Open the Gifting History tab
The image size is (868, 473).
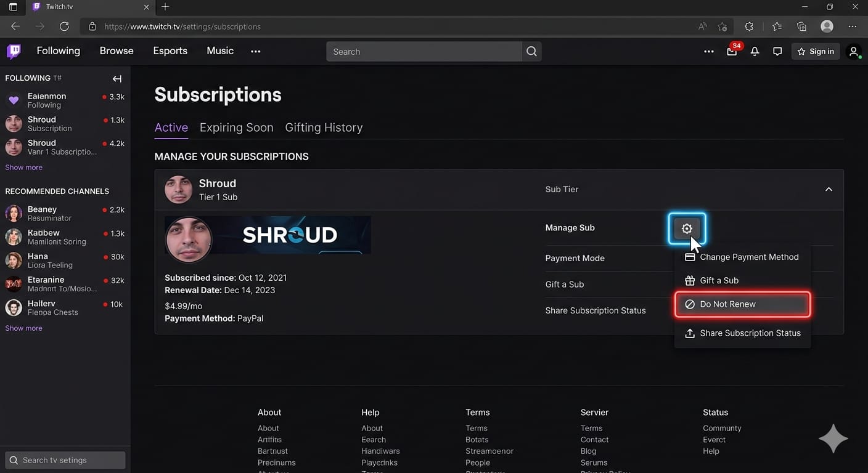click(x=324, y=127)
